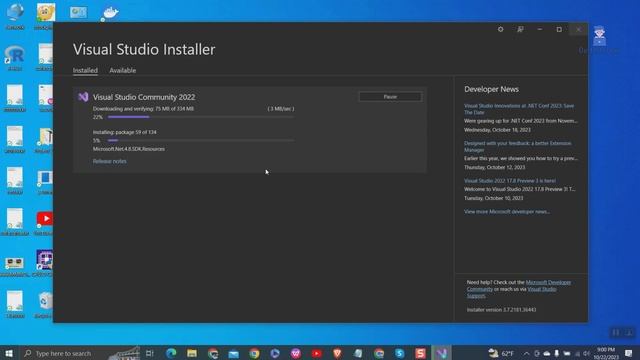The image size is (640, 360).
Task: Open the 'better Extension Manager' news article
Action: pyautogui.click(x=518, y=147)
